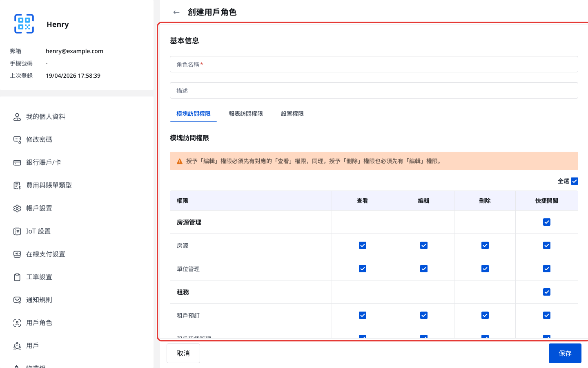588x368 pixels.
Task: Switch to 設置權限 tab
Action: tap(292, 114)
